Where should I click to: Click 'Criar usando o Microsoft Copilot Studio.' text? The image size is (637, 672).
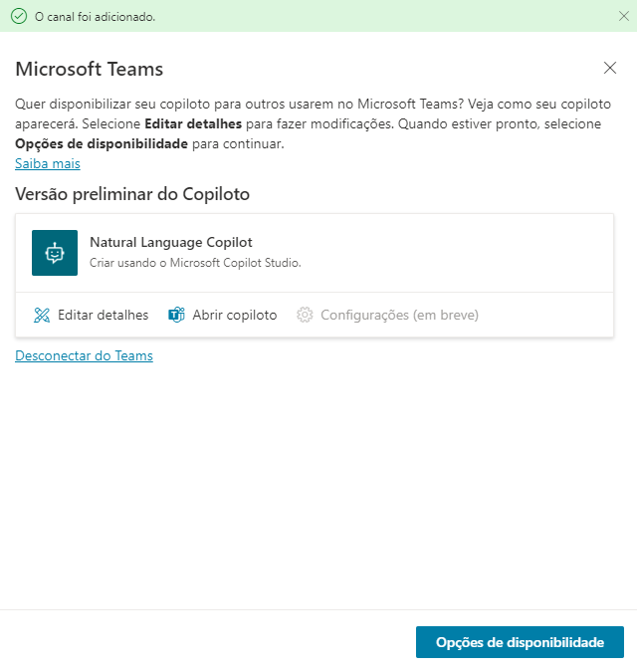coord(195,263)
